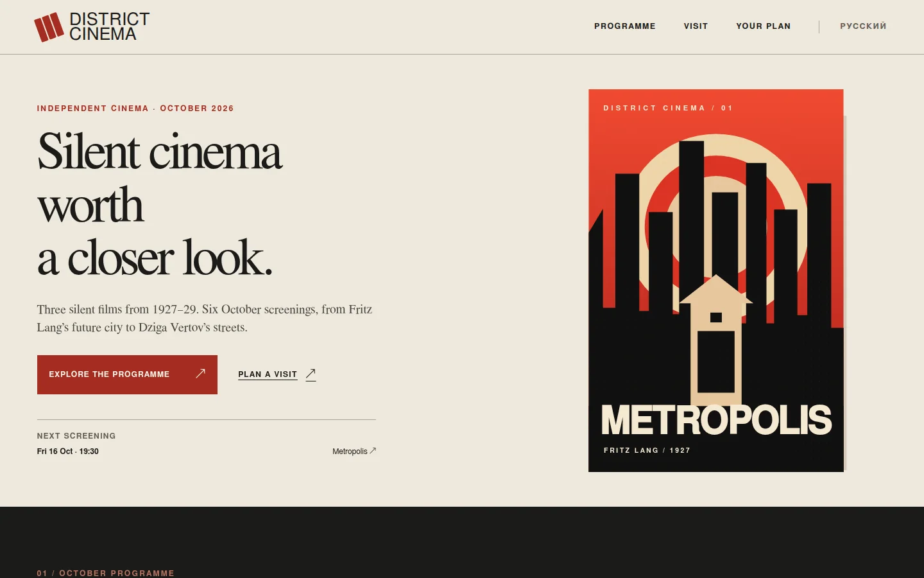Click the 'Silent cinema worth a closer look.' headline

(x=160, y=204)
